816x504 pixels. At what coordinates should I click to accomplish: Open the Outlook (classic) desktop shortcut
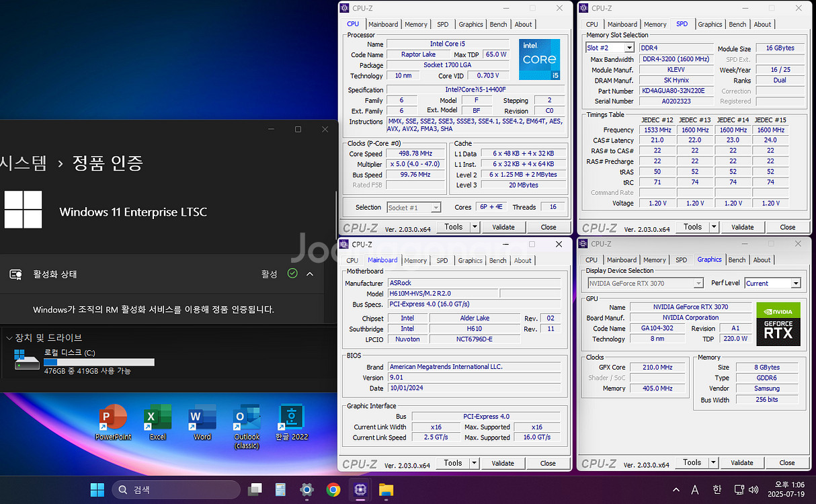point(247,426)
